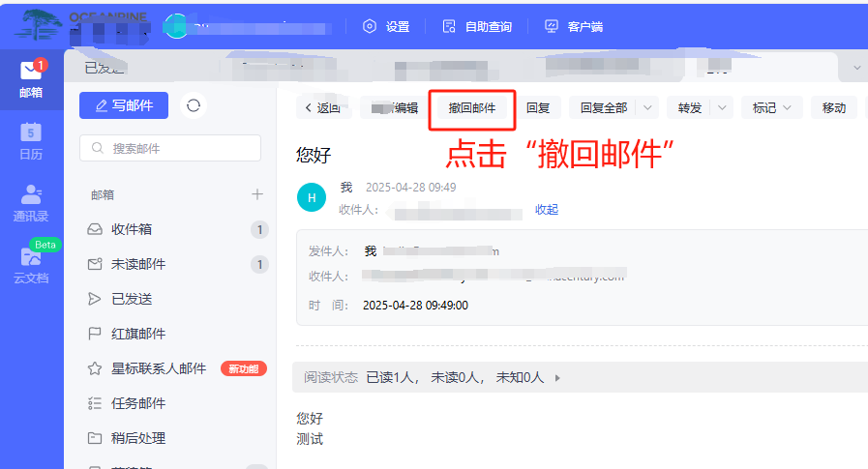Click 客户端 label in top header

(585, 26)
